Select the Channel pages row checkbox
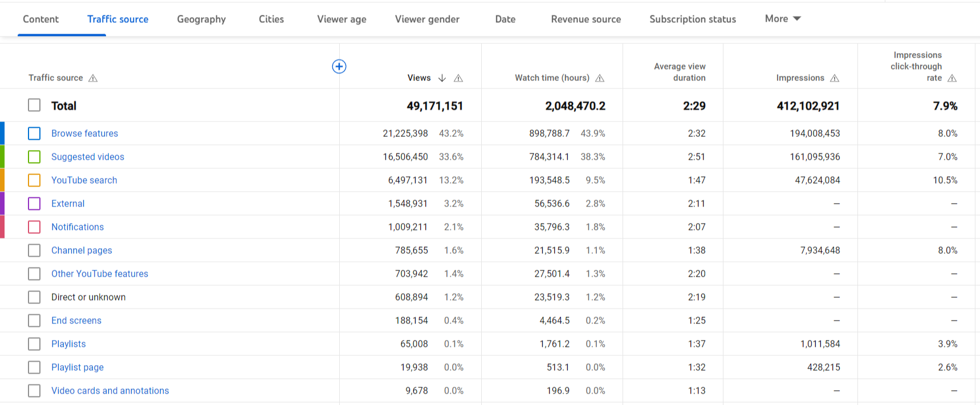Image resolution: width=980 pixels, height=405 pixels. (34, 250)
